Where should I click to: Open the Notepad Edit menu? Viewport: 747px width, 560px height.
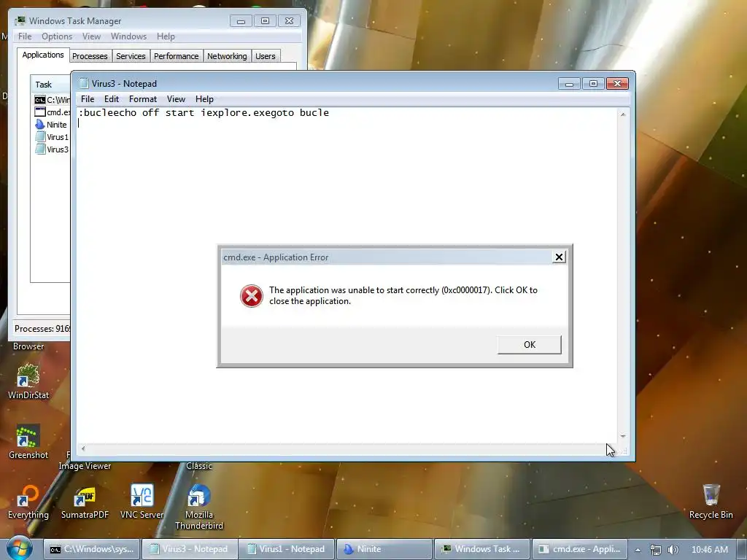pos(112,99)
